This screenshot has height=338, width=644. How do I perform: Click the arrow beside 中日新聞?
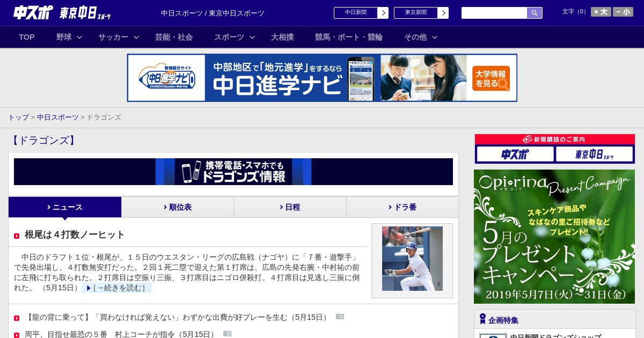tap(383, 13)
